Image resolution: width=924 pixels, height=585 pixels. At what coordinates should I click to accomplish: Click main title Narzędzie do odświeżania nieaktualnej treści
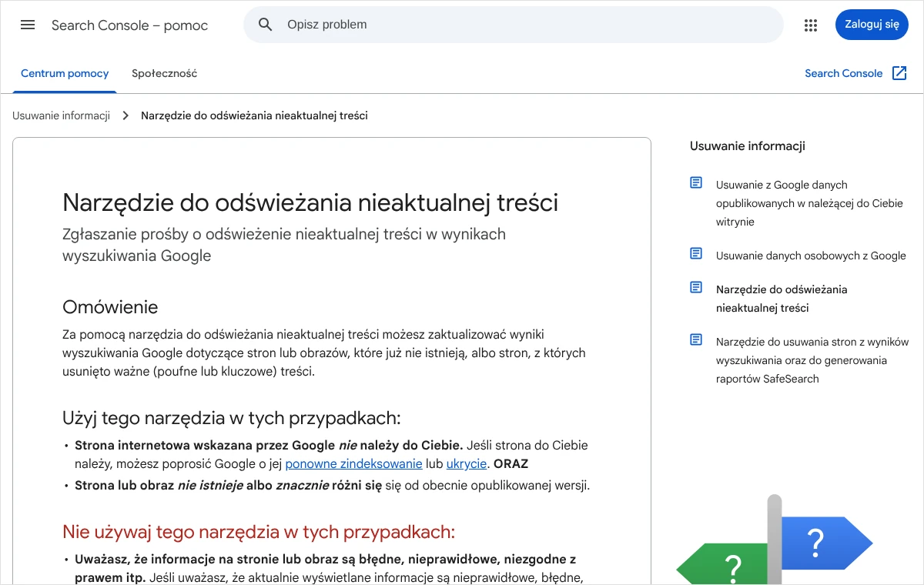pos(310,202)
